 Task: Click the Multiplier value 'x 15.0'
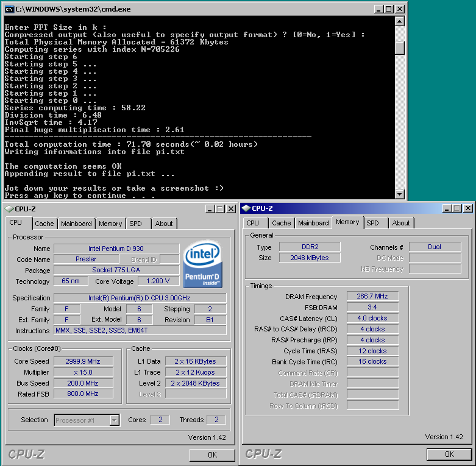click(83, 372)
